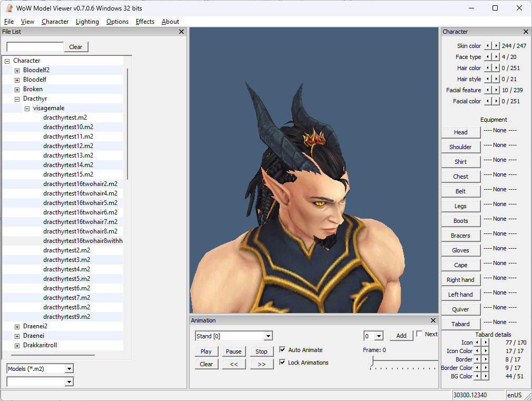Screen dimensions: 532x401
Task: Open the Options menu
Action: (117, 22)
